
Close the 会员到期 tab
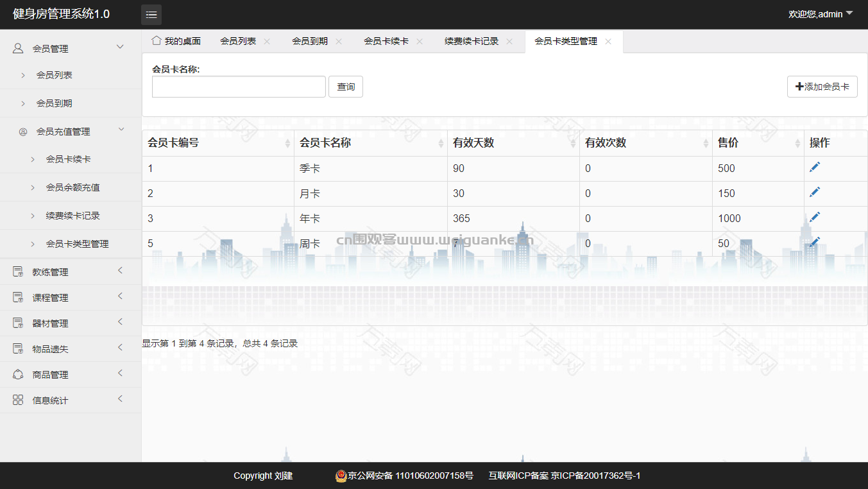[x=339, y=41]
